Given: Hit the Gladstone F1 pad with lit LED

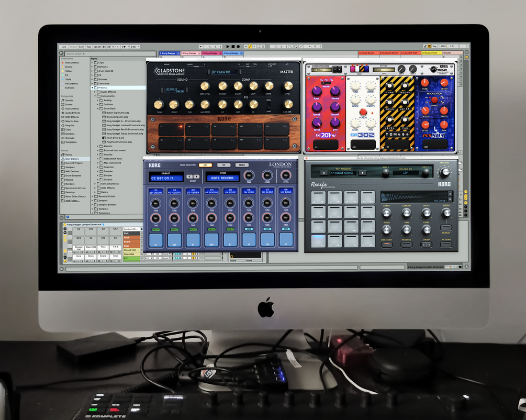Looking at the screenshot, I should coord(171,129).
